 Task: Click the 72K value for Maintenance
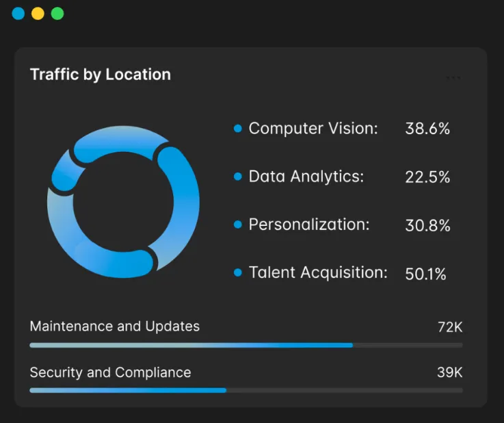[x=450, y=326]
